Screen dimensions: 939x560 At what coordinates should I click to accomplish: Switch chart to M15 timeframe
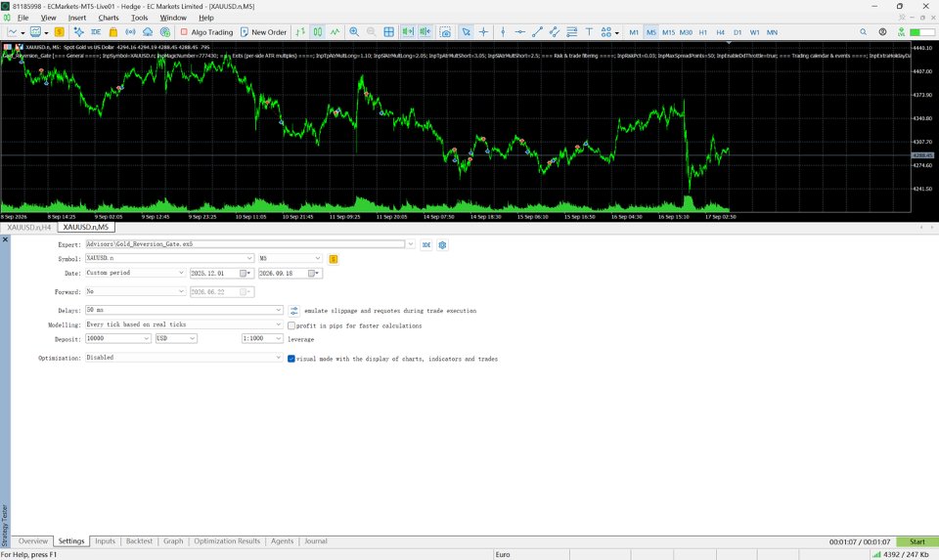click(x=668, y=32)
